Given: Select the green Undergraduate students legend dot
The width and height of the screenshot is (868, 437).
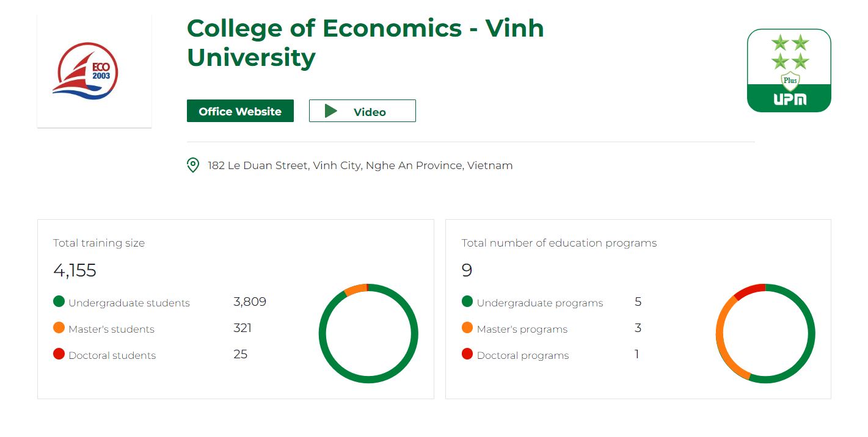Looking at the screenshot, I should click(59, 302).
